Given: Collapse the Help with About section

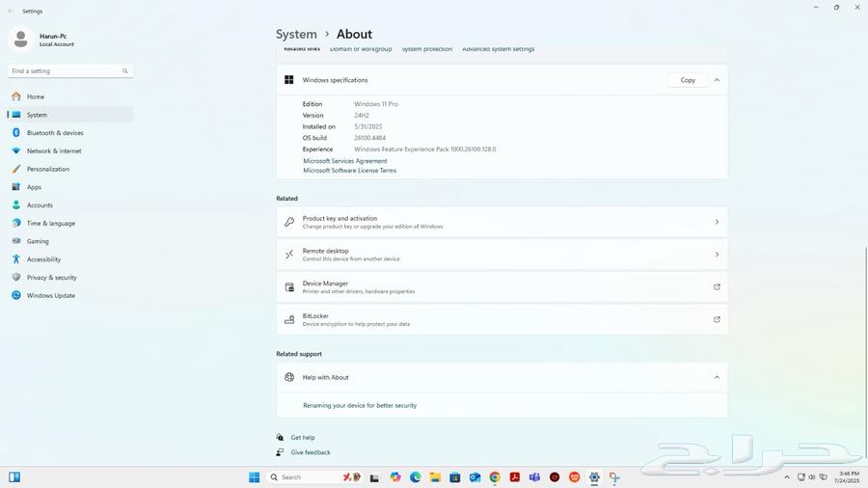Looking at the screenshot, I should pyautogui.click(x=717, y=377).
